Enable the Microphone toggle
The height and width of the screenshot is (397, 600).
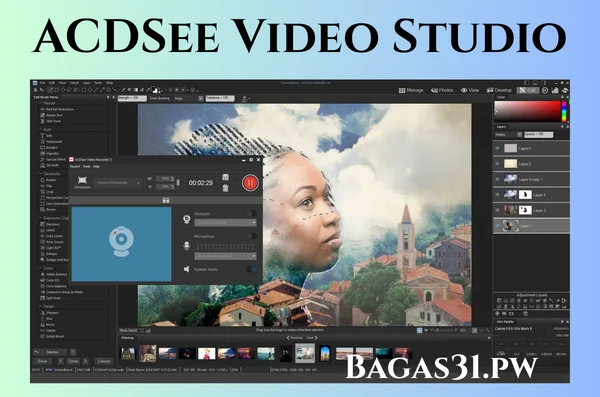[251, 236]
